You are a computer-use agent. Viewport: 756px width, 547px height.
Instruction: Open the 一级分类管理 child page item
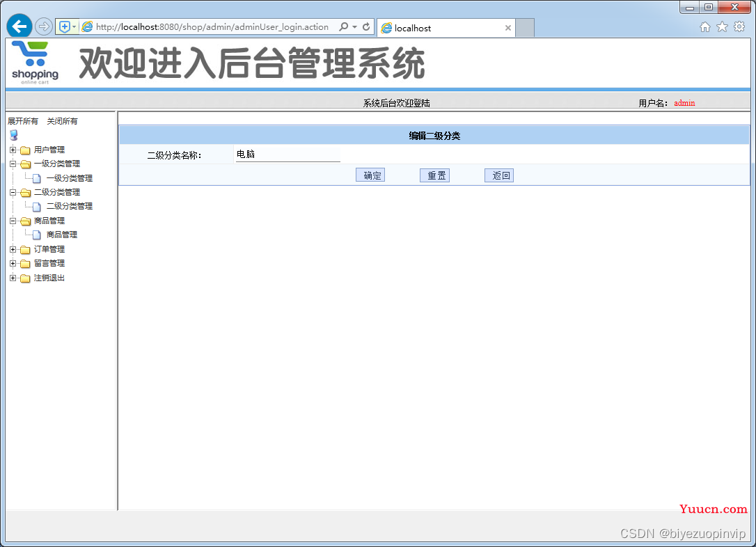tap(70, 178)
